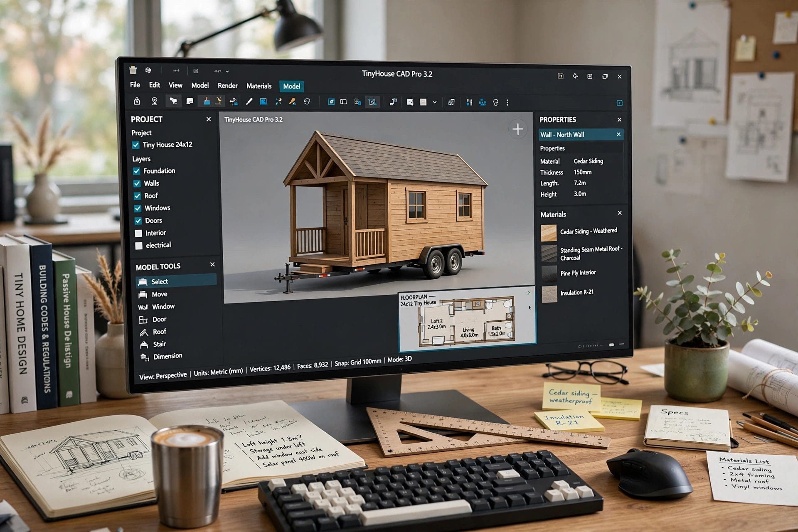Open the floorplan 24x12 Tiny House thumbnail
The height and width of the screenshot is (532, 798).
tap(467, 320)
